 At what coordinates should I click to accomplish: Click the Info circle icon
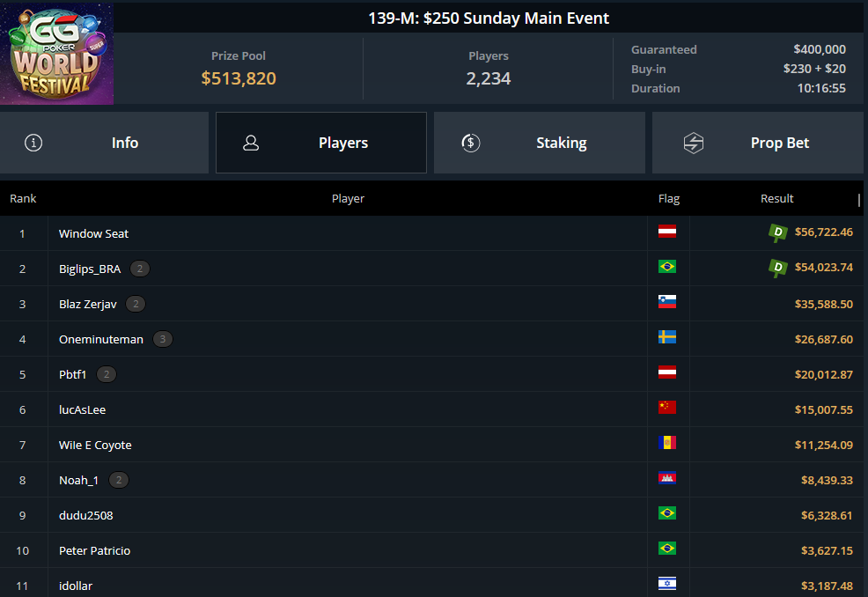[33, 143]
